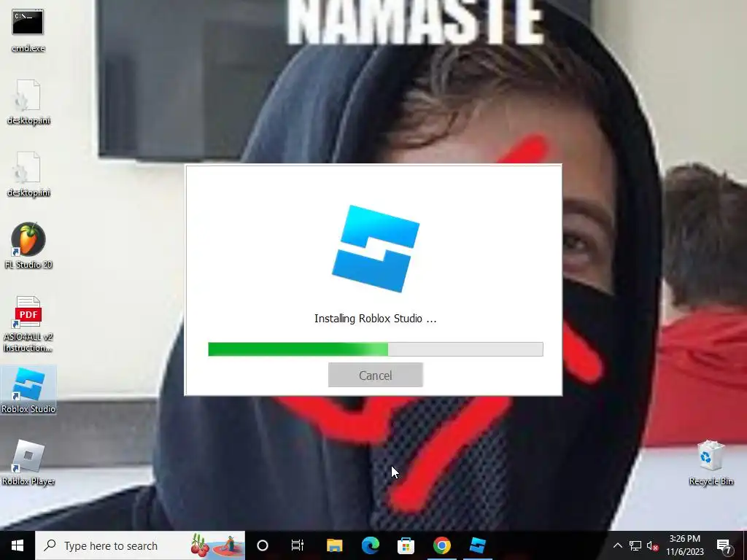Launch Microsoft Edge from the taskbar
This screenshot has height=560, width=747.
pos(370,545)
